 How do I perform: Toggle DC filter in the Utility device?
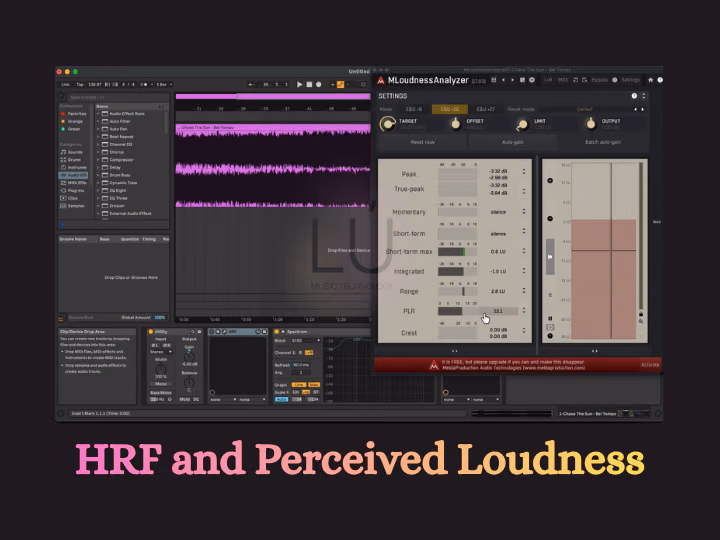(196, 399)
